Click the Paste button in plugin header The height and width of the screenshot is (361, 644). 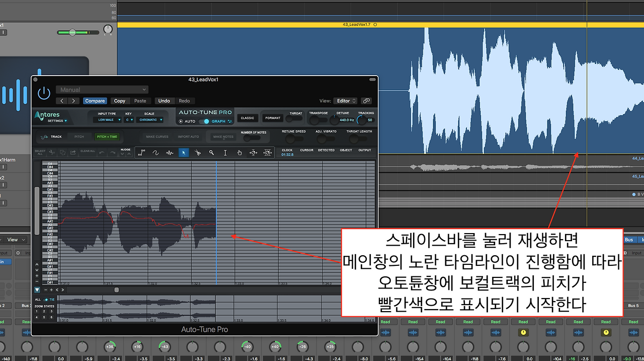coord(140,101)
